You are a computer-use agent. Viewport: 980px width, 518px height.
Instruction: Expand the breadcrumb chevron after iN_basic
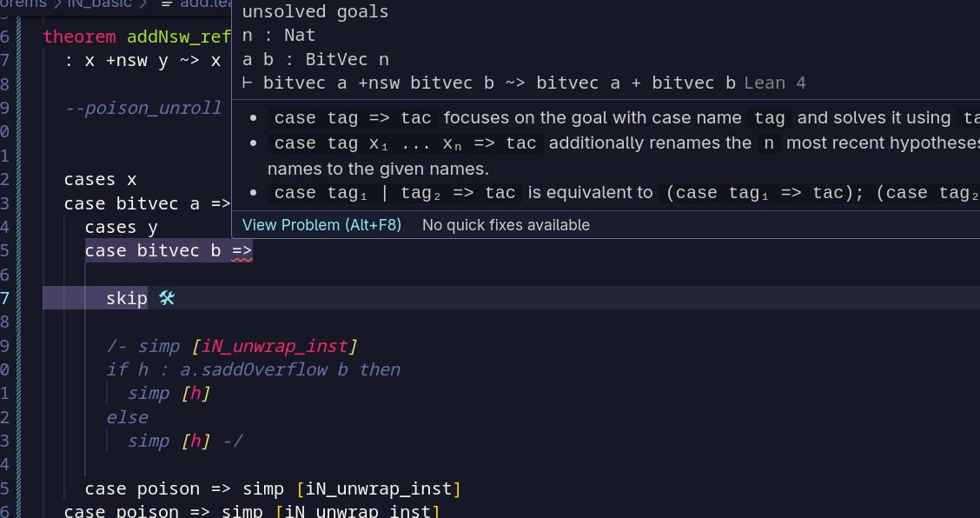coord(144,4)
